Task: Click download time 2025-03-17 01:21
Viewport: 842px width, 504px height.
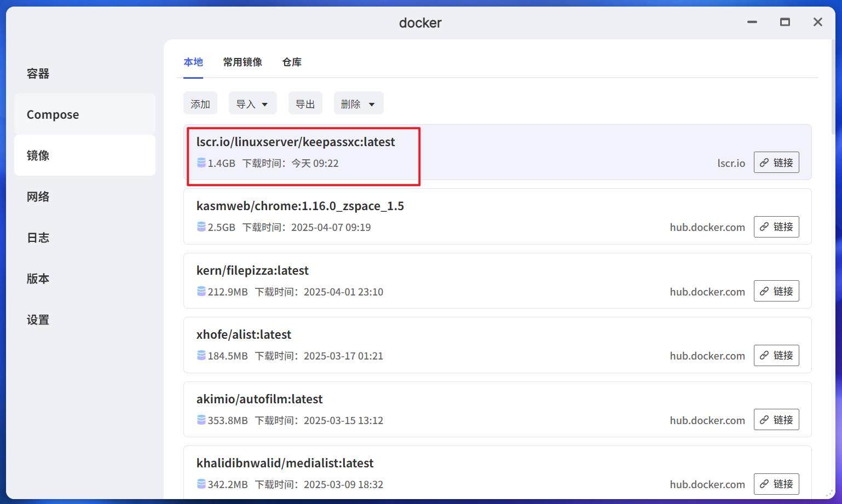Action: click(x=343, y=356)
